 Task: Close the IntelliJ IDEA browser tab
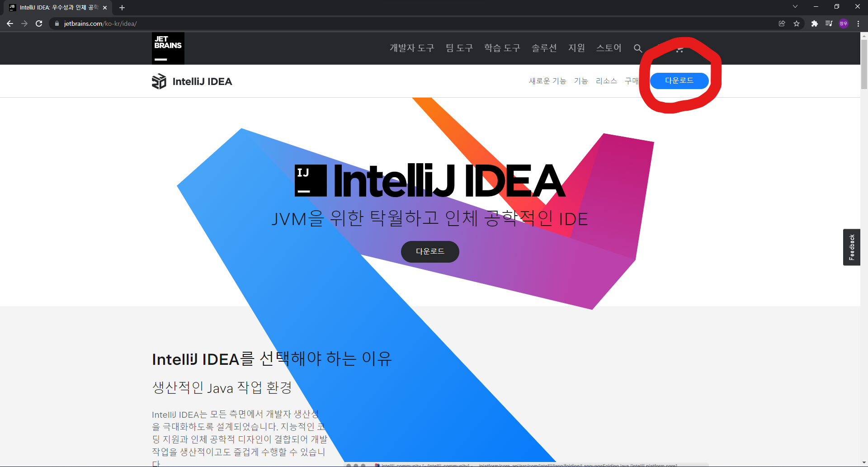[105, 8]
